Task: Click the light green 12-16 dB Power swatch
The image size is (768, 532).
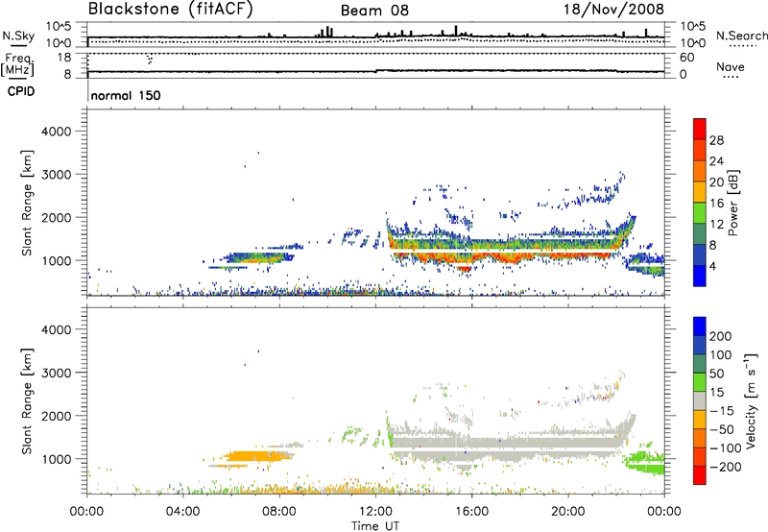Action: tap(700, 213)
